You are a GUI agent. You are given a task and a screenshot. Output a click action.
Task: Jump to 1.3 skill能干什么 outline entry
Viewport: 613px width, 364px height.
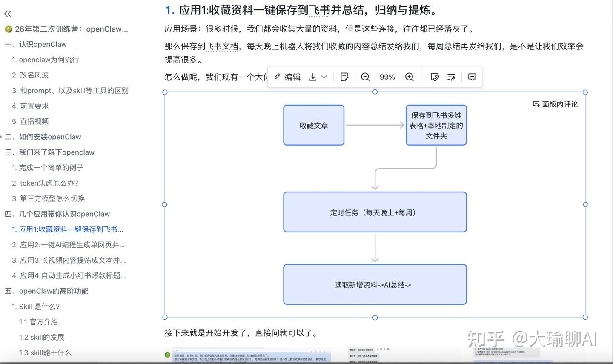tap(45, 353)
